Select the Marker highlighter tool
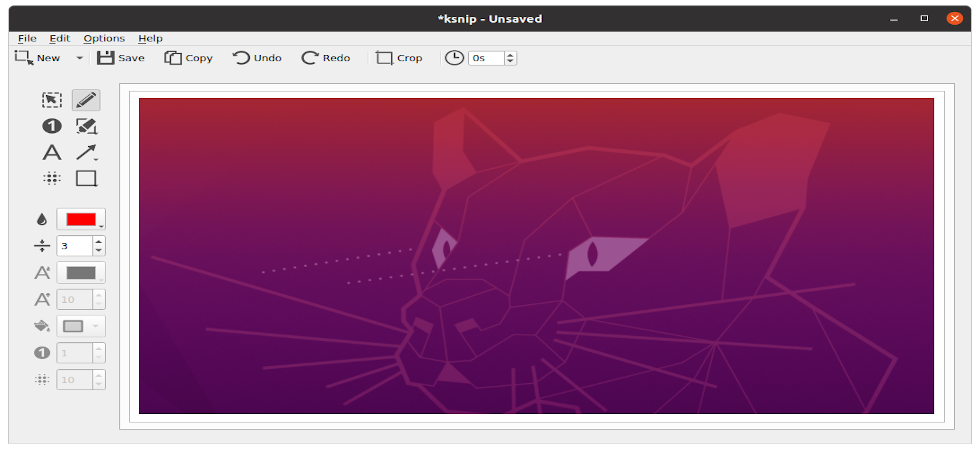This screenshot has width=980, height=450. 86,126
